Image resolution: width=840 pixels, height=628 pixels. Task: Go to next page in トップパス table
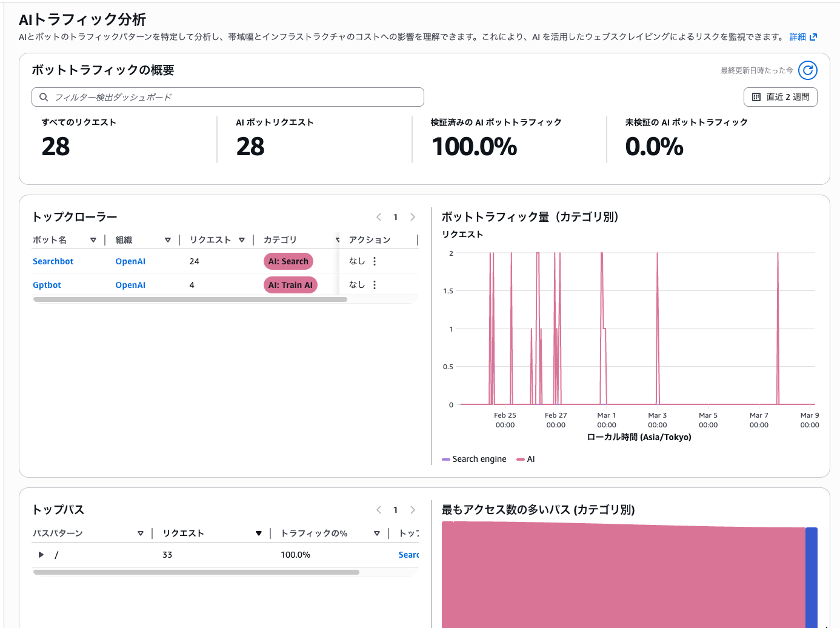[413, 510]
